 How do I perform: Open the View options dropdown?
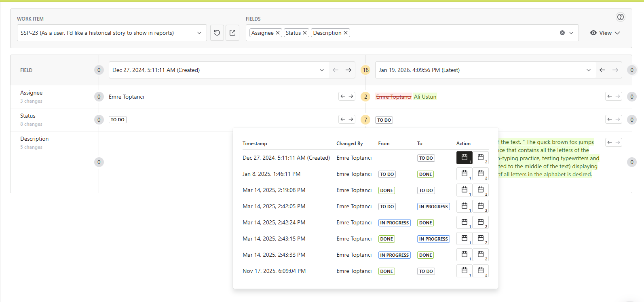click(x=605, y=33)
